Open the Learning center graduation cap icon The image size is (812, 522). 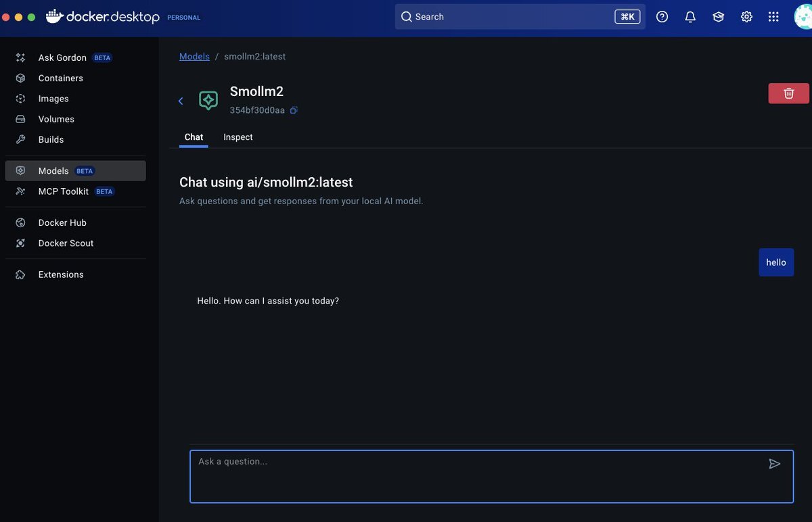(x=719, y=17)
